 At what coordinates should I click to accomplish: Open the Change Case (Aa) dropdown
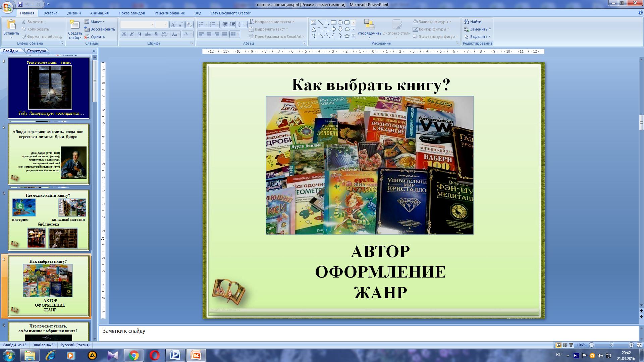click(175, 34)
